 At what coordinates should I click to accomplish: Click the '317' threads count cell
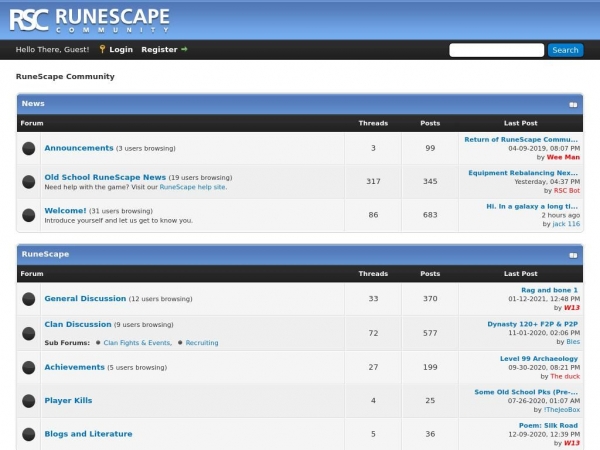pyautogui.click(x=373, y=181)
